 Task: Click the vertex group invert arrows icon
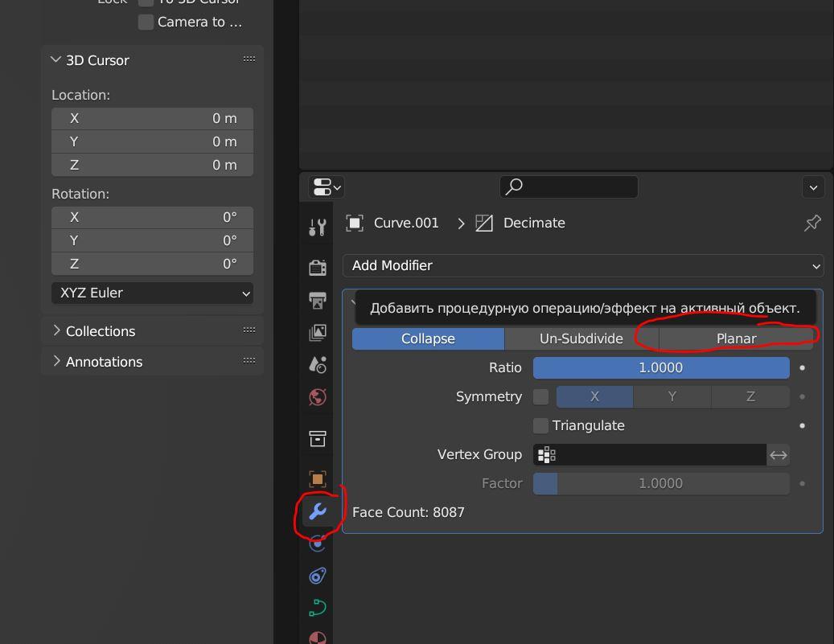(779, 455)
